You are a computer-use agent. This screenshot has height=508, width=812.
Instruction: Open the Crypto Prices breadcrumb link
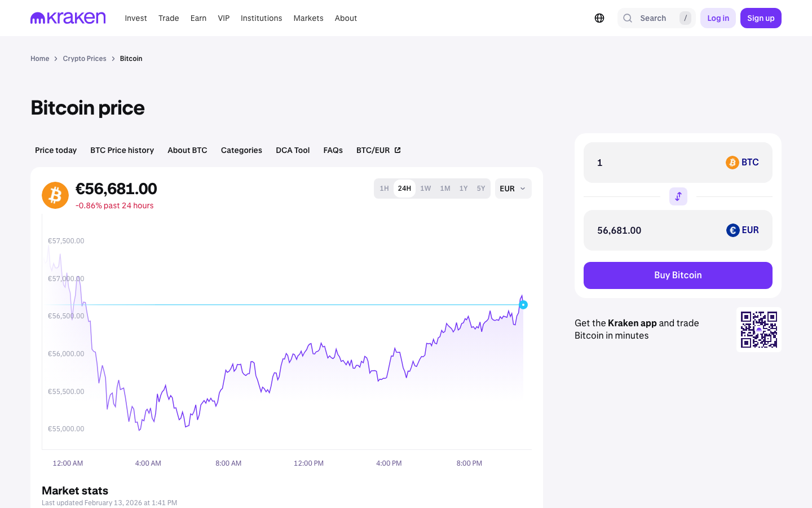click(85, 58)
